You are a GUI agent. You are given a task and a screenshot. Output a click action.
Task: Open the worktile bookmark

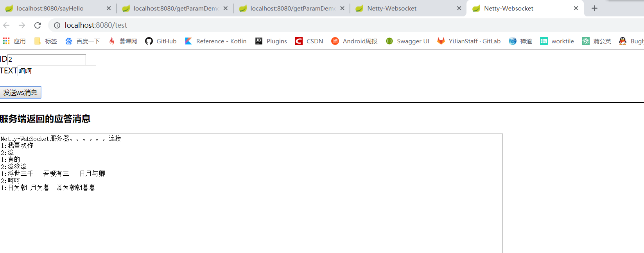click(x=557, y=41)
